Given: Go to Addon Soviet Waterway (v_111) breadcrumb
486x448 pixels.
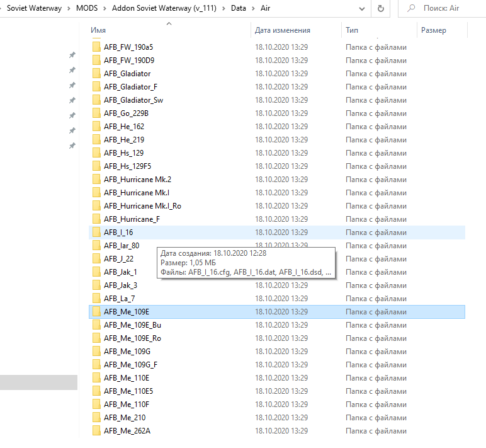Looking at the screenshot, I should click(164, 8).
